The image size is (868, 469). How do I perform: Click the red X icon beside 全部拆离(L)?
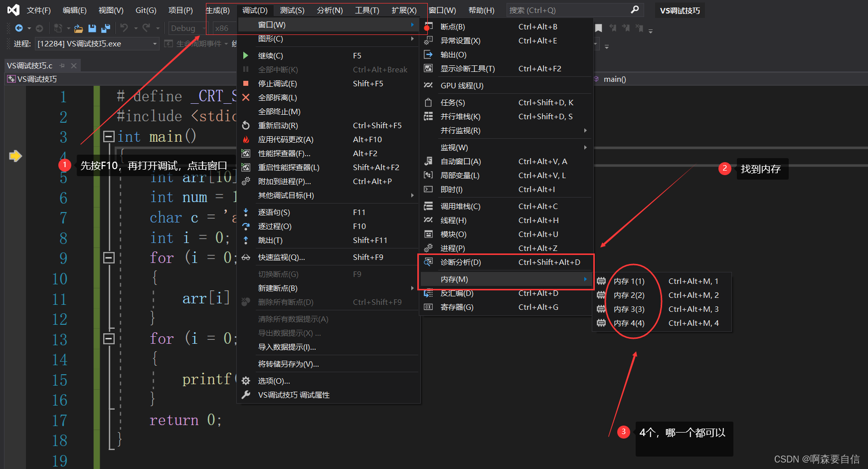[246, 97]
